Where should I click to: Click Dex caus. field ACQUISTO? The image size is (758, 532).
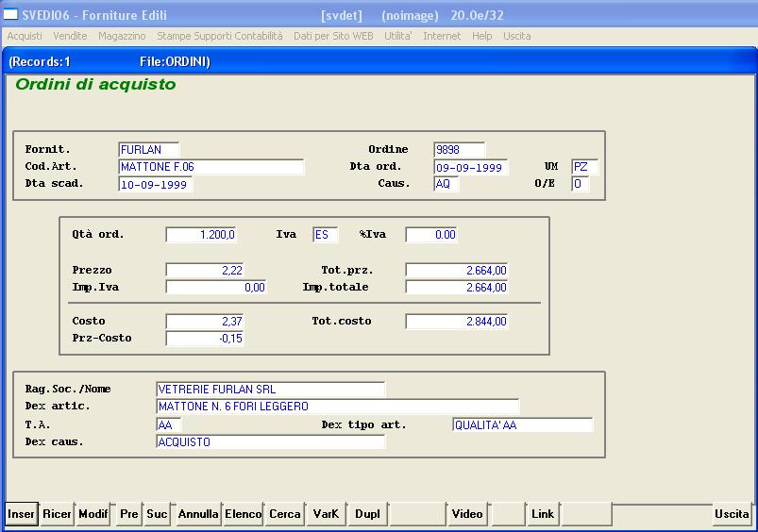tap(271, 442)
